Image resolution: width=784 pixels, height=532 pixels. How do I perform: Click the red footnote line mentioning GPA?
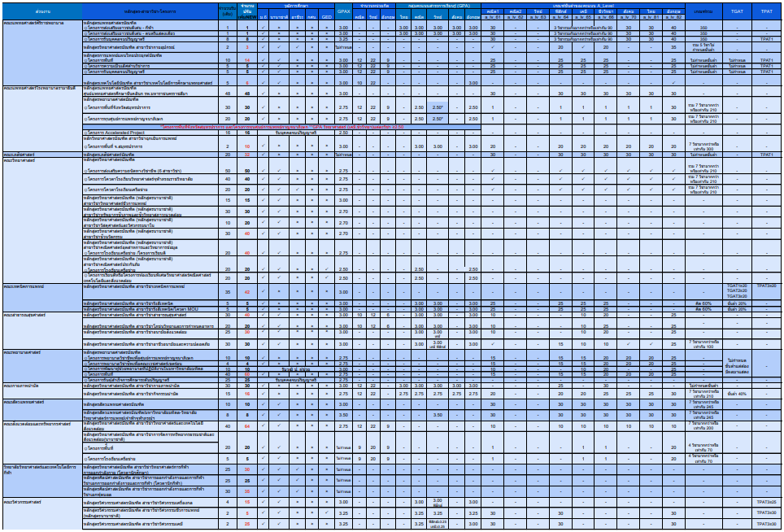(281, 128)
